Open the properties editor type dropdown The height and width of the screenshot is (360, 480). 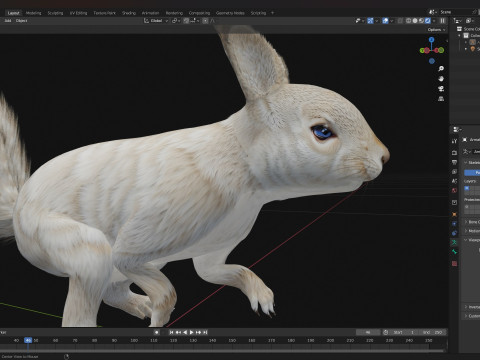click(457, 129)
